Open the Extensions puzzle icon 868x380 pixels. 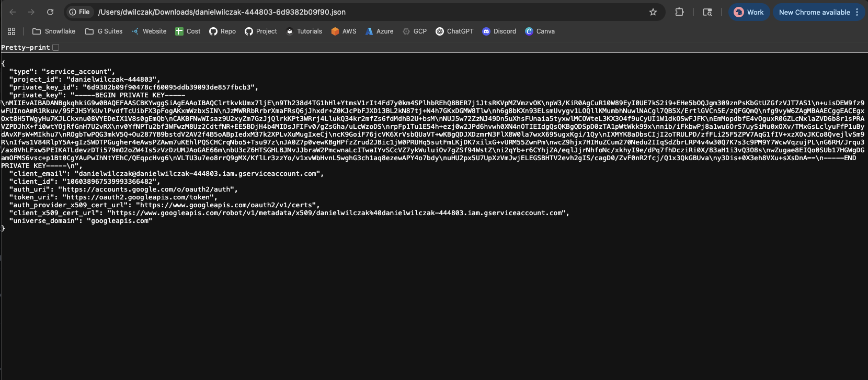(679, 12)
